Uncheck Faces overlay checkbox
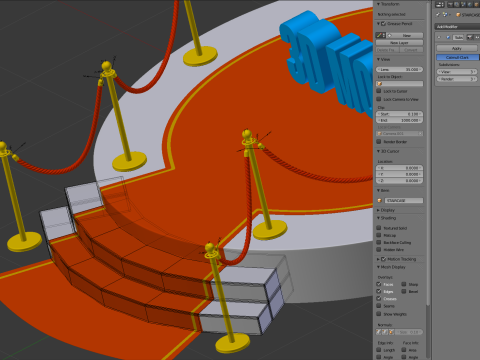The height and width of the screenshot is (360, 480). click(x=379, y=284)
